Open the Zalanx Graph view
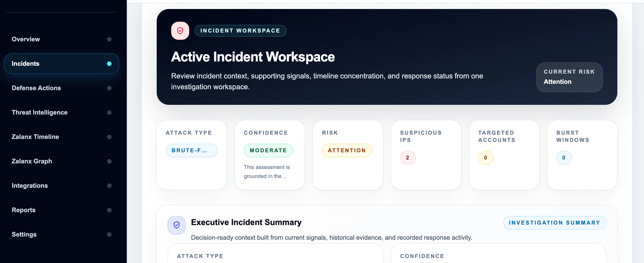 (x=61, y=161)
